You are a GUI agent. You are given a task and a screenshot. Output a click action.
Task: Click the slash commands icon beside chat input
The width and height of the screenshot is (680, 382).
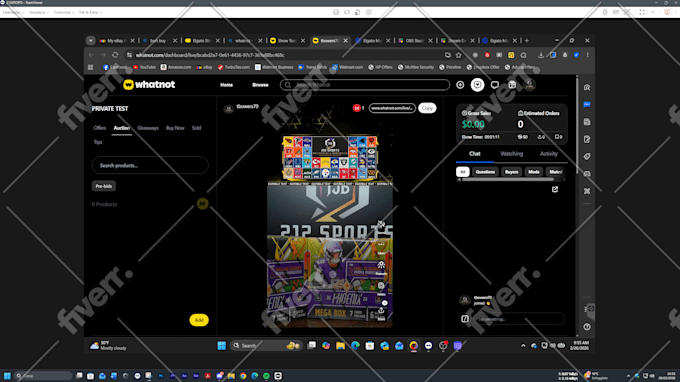point(465,319)
